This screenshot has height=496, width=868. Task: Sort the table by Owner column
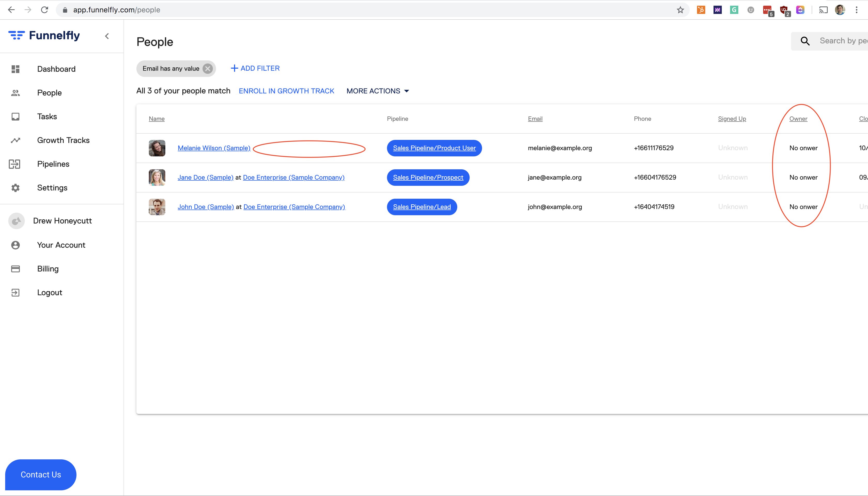tap(798, 118)
